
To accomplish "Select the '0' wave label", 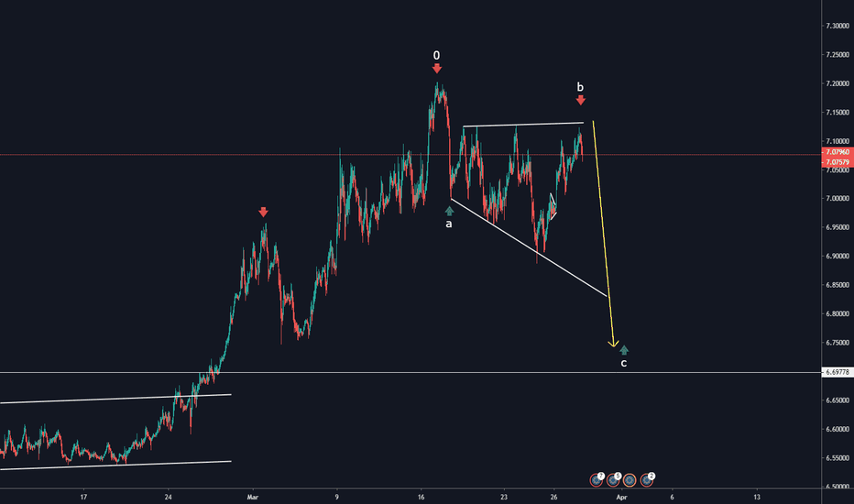I will pos(436,56).
